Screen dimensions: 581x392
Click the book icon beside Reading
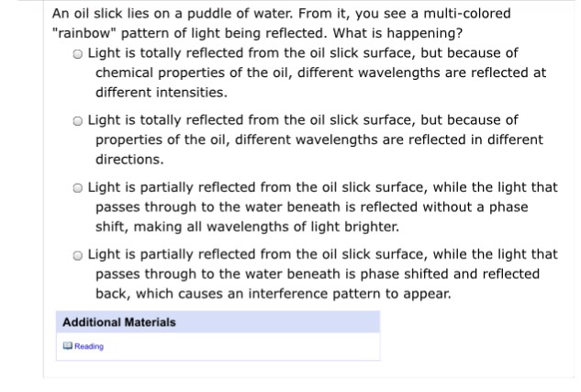pos(67,346)
